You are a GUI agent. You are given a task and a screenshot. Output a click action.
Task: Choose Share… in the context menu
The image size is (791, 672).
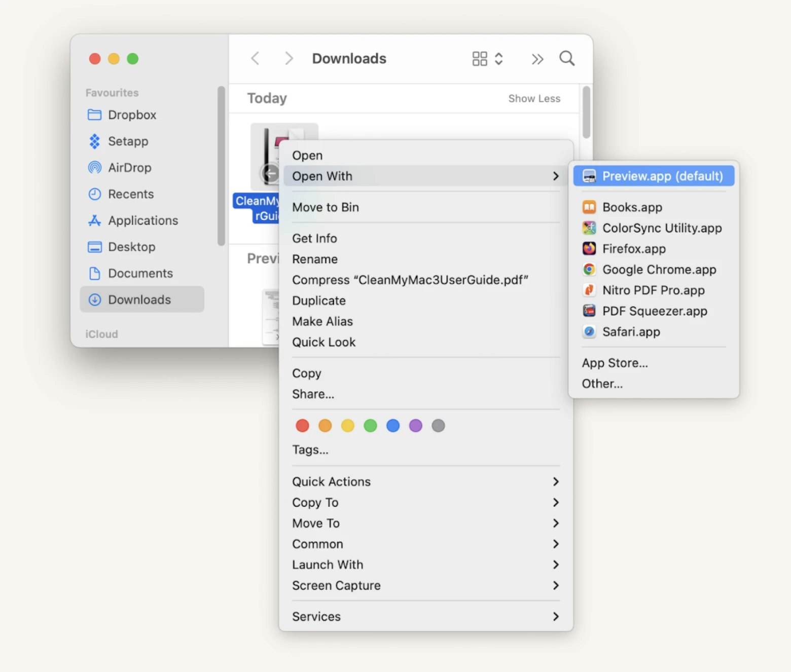[x=426, y=394]
